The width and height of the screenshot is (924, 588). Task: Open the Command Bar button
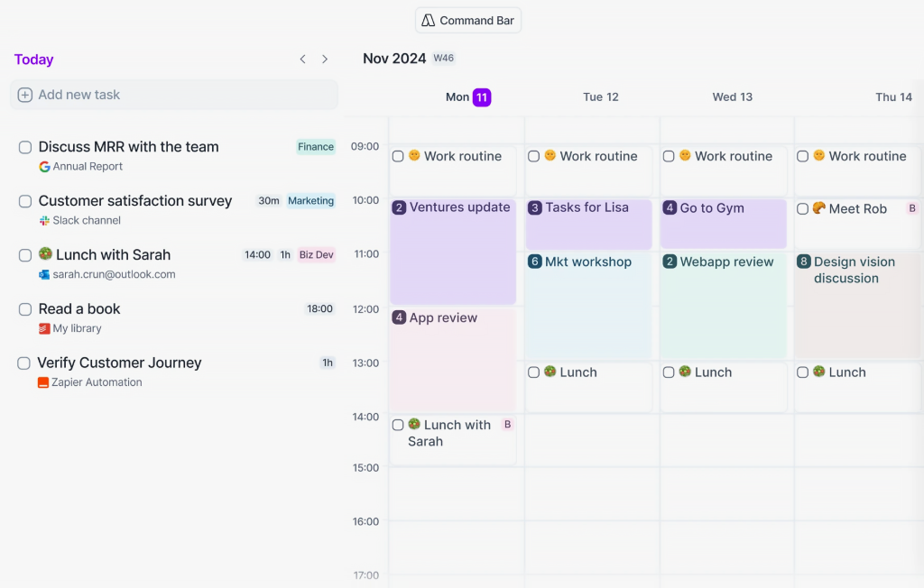[x=468, y=21]
